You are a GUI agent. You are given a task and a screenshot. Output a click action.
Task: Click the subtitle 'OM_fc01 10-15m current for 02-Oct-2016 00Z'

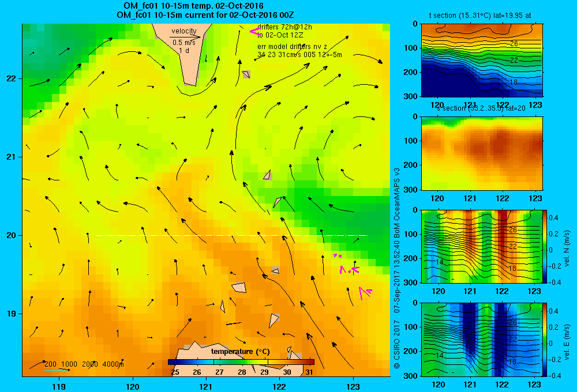(x=205, y=15)
